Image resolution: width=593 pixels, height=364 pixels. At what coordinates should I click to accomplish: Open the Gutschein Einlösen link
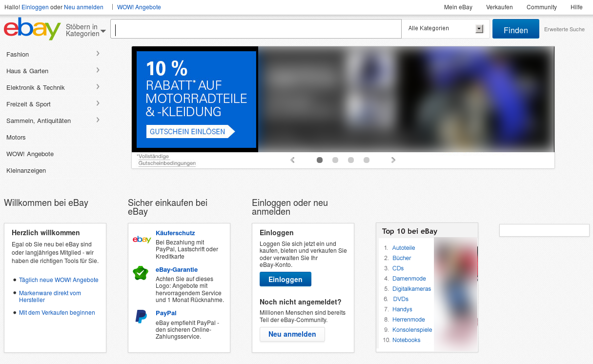(x=190, y=131)
